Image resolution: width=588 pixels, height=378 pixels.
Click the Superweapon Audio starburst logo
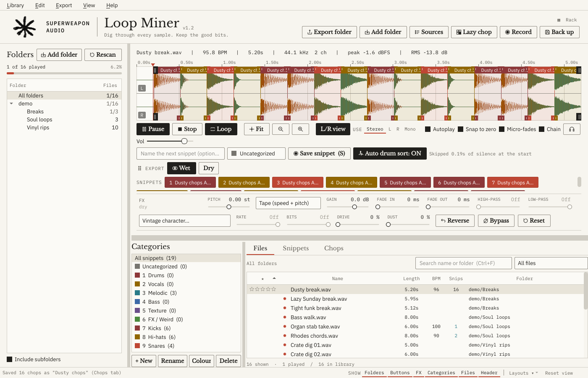coord(24,27)
